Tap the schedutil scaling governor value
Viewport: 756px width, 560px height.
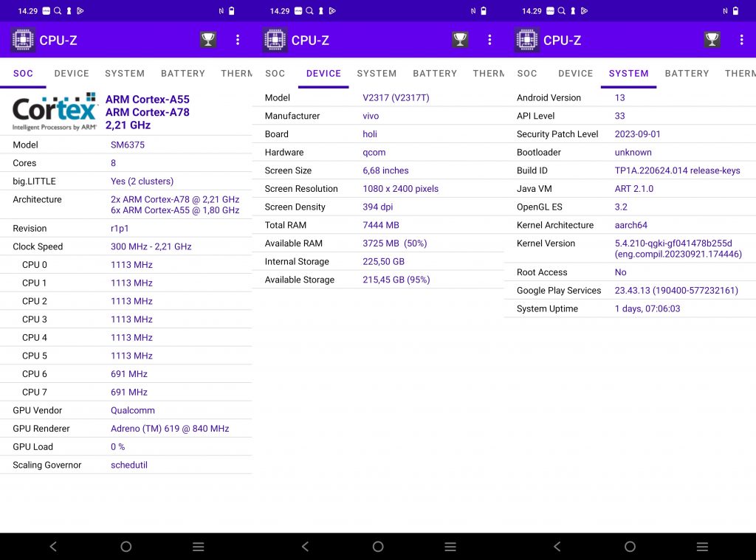(128, 465)
